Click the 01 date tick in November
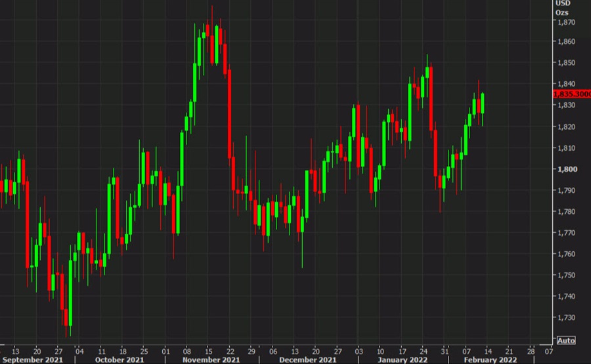This screenshot has height=364, width=591. coord(165,352)
